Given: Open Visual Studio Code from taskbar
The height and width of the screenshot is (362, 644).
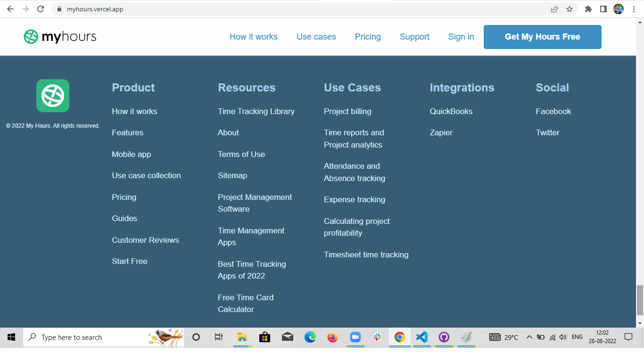Looking at the screenshot, I should tap(422, 337).
